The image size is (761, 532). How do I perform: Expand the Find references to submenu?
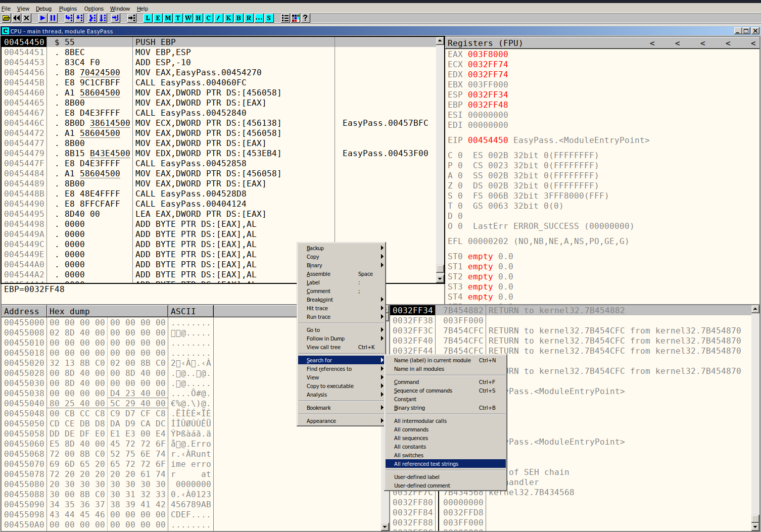point(342,369)
